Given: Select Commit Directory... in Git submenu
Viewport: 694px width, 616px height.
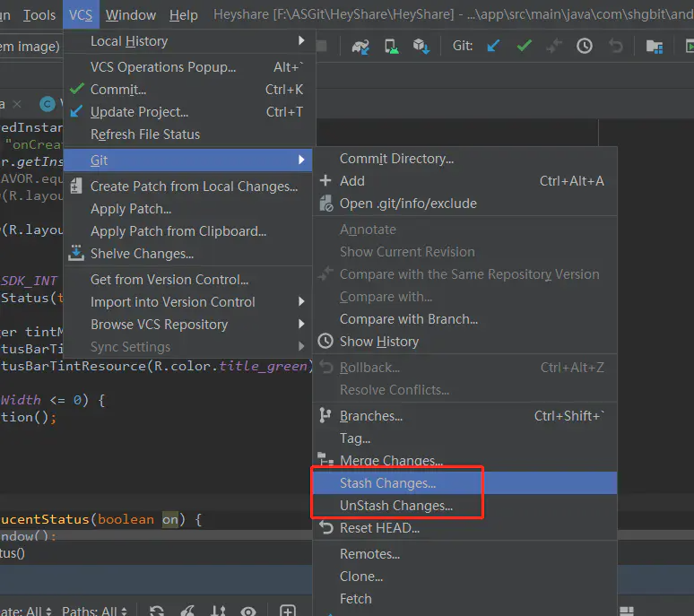Looking at the screenshot, I should 464,159.
